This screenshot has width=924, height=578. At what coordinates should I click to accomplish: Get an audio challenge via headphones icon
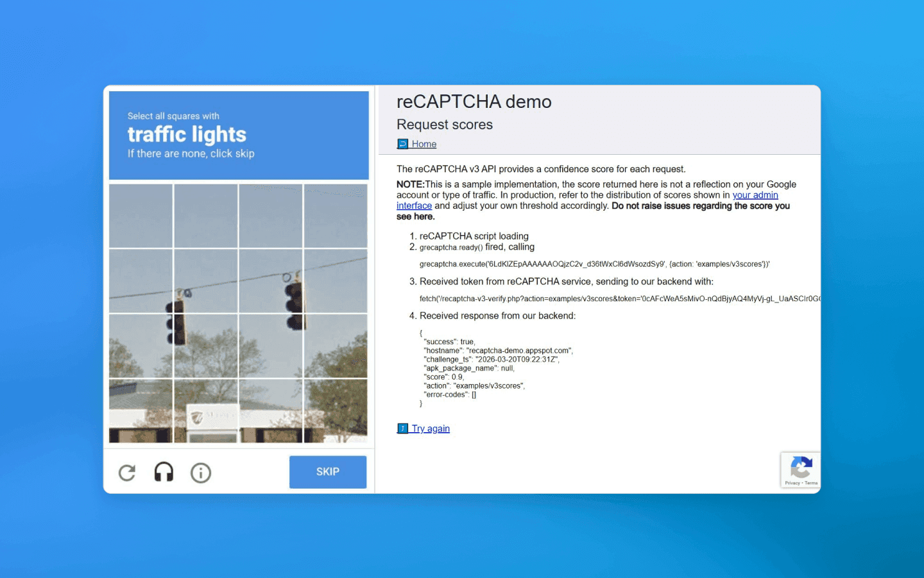(x=164, y=472)
